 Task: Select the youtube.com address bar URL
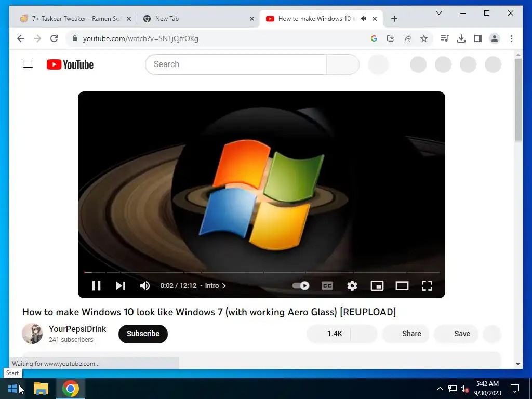click(x=140, y=38)
